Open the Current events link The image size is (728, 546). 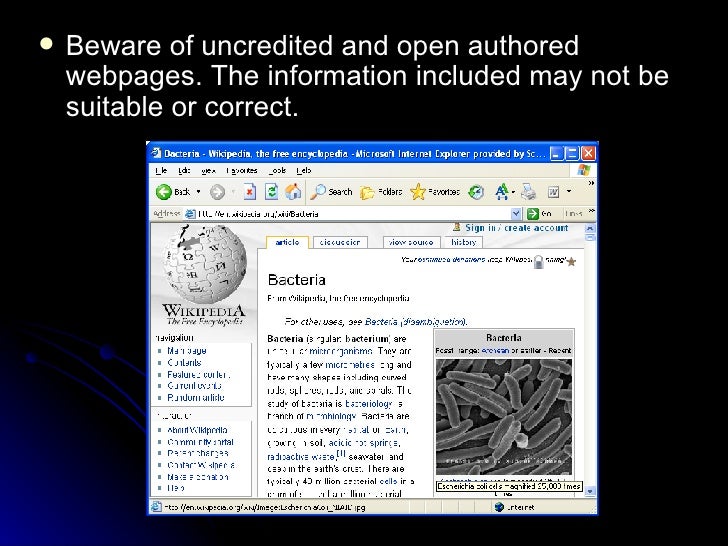tap(195, 386)
